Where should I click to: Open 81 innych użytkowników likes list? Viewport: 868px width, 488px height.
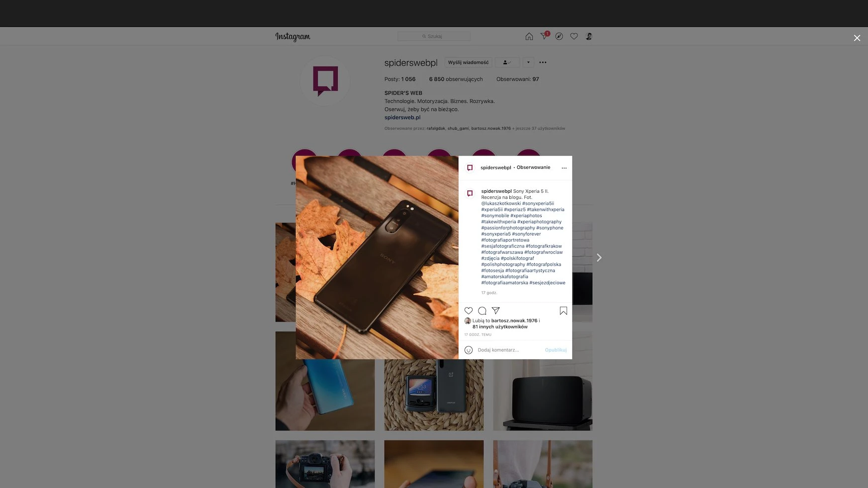tap(500, 327)
